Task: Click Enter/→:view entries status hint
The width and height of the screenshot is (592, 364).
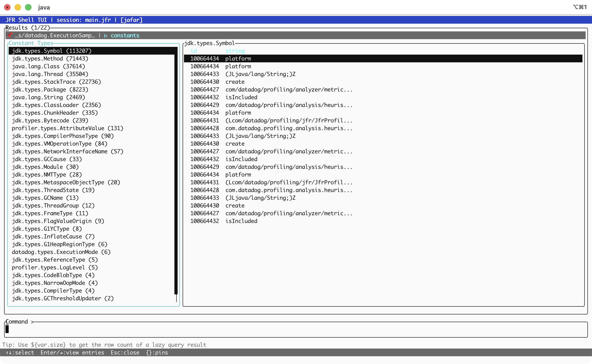Action: pyautogui.click(x=72, y=352)
